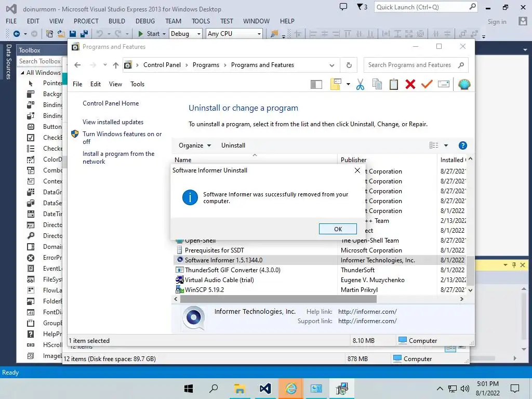Open Visual Studio feedback speech bubble icon

pos(343,7)
